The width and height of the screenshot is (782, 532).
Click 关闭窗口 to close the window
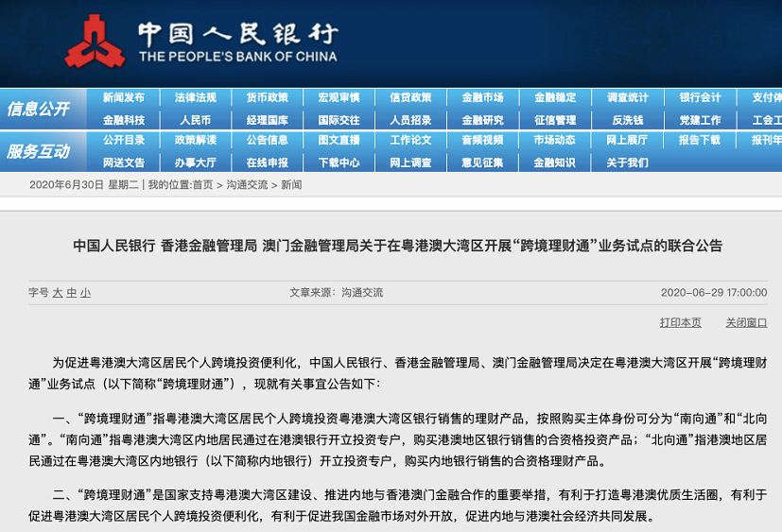pos(746,323)
